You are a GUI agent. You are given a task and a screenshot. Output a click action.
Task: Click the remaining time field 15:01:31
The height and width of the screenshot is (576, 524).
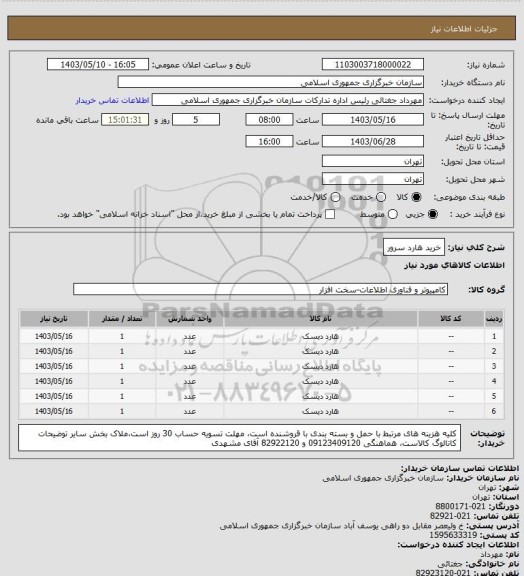[x=125, y=120]
